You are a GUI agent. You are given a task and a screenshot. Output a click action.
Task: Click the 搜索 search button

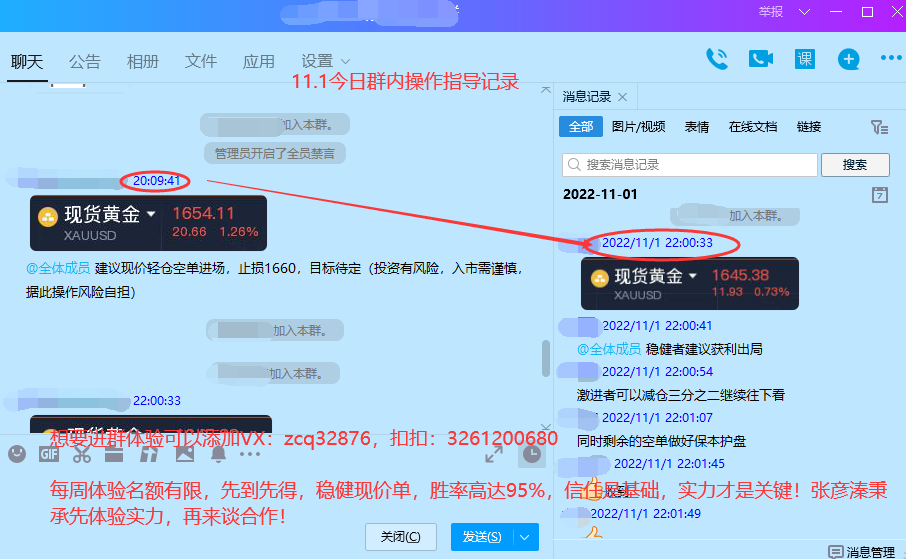pos(854,165)
